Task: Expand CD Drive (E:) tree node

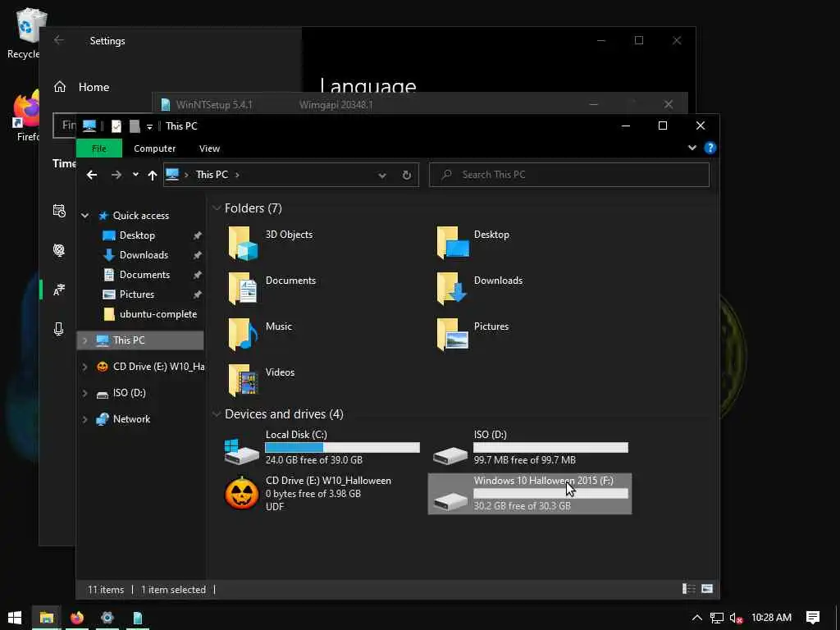Action: coord(84,367)
